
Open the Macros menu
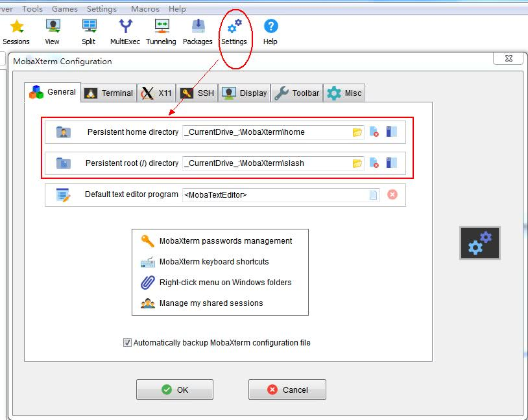(145, 9)
